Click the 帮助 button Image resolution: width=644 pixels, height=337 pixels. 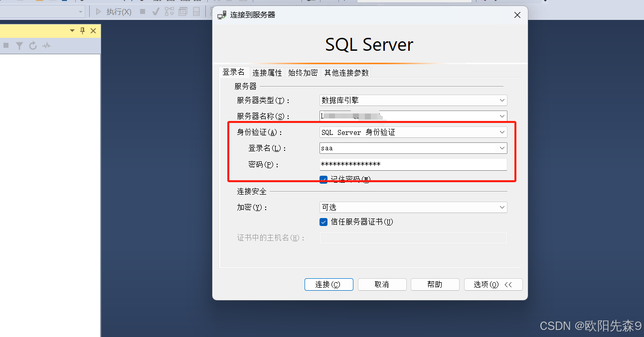click(435, 284)
